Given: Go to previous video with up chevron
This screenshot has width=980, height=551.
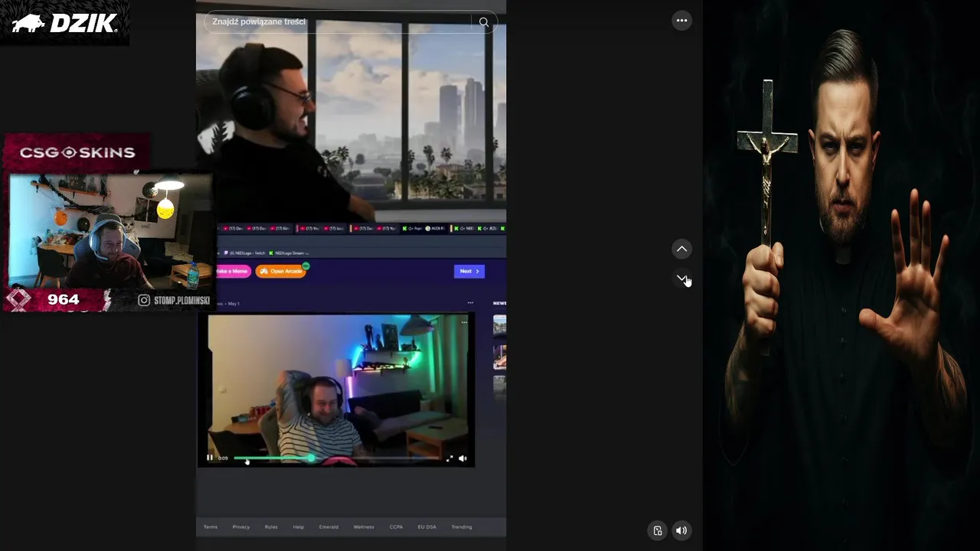Looking at the screenshot, I should click(681, 249).
